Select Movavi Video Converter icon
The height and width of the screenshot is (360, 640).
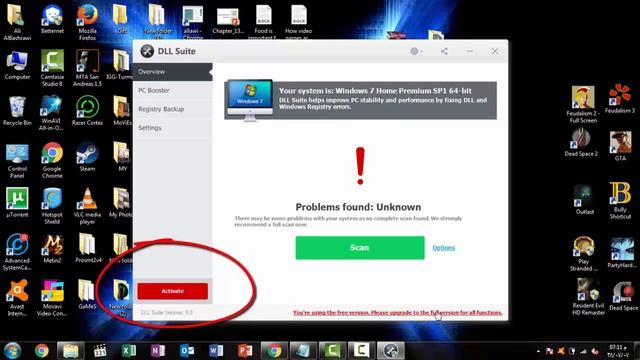[52, 298]
